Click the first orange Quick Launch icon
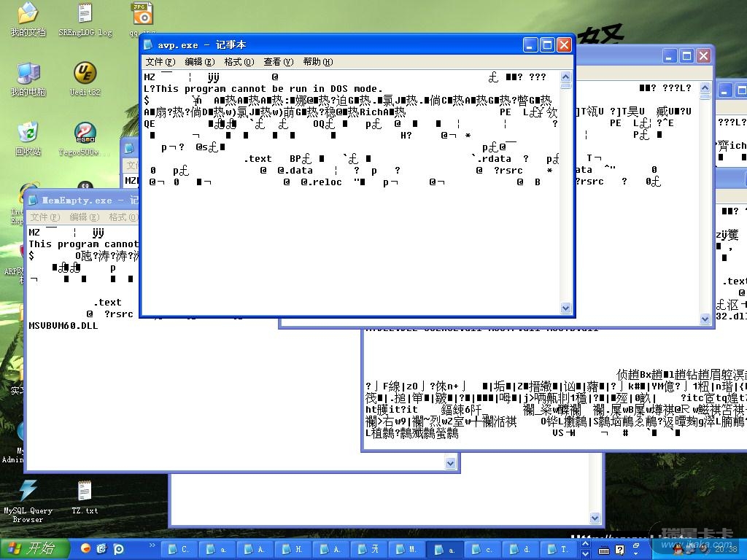747x560 pixels. click(x=85, y=548)
